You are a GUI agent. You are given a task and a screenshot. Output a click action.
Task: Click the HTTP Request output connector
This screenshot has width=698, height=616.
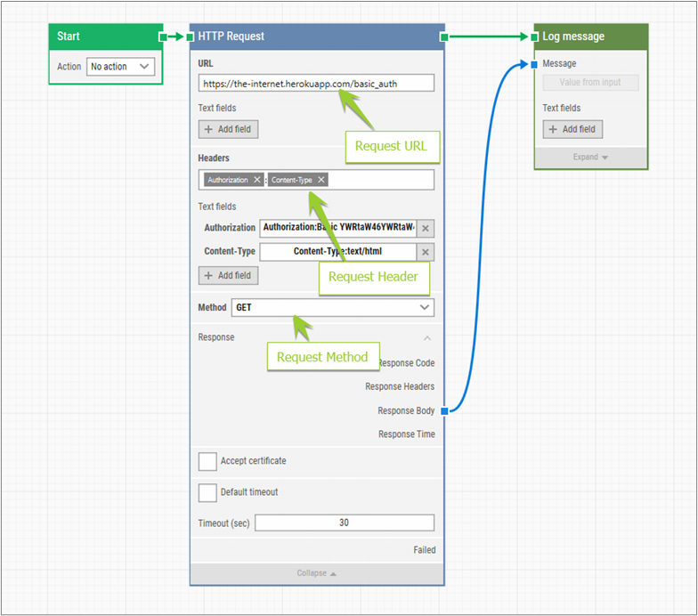click(x=443, y=36)
